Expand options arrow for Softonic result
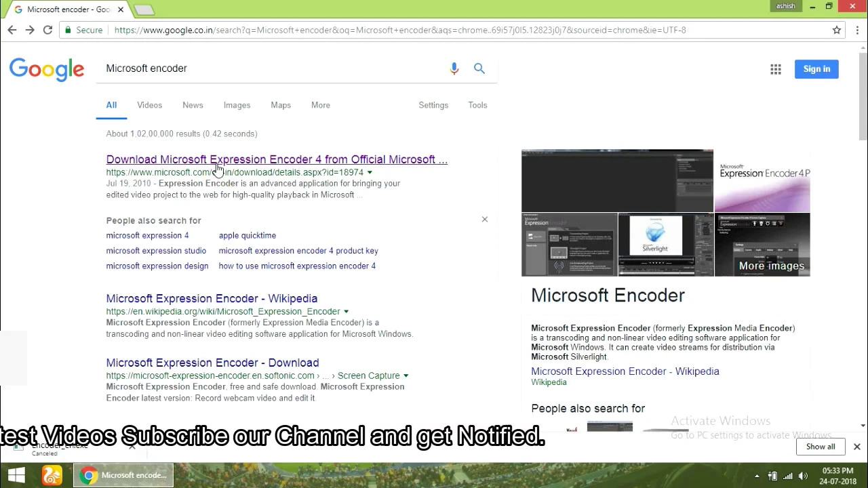 (406, 375)
